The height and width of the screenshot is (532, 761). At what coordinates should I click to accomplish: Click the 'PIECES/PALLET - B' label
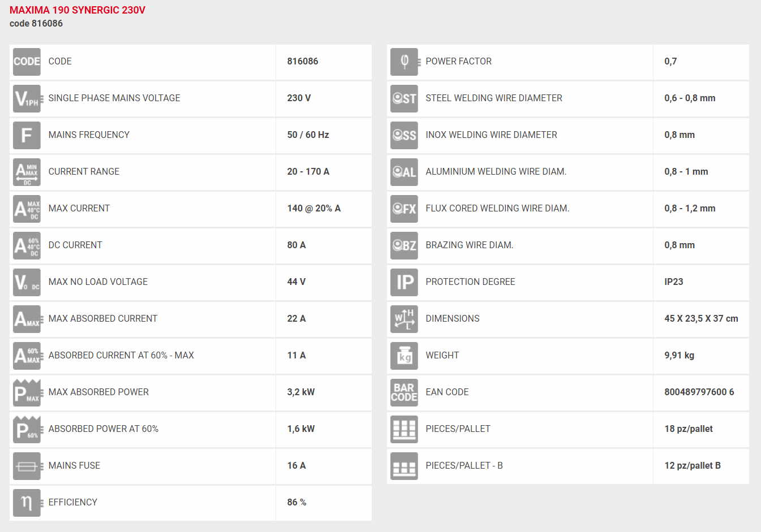pyautogui.click(x=464, y=466)
